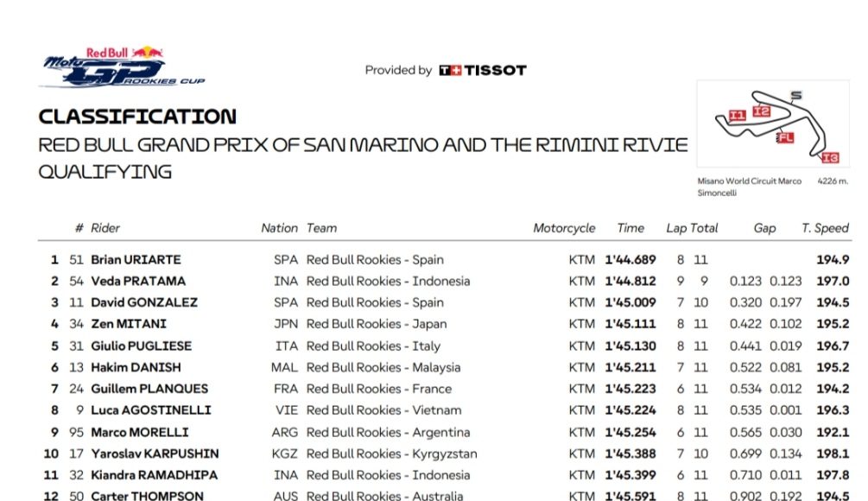Open rider Brian URIARTE's name

pos(136,259)
